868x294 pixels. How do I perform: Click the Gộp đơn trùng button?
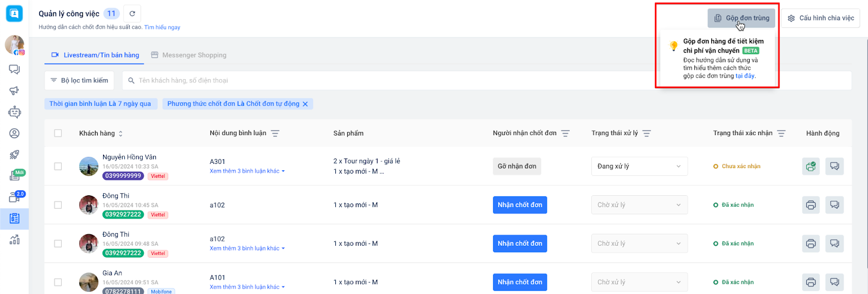[x=742, y=18]
